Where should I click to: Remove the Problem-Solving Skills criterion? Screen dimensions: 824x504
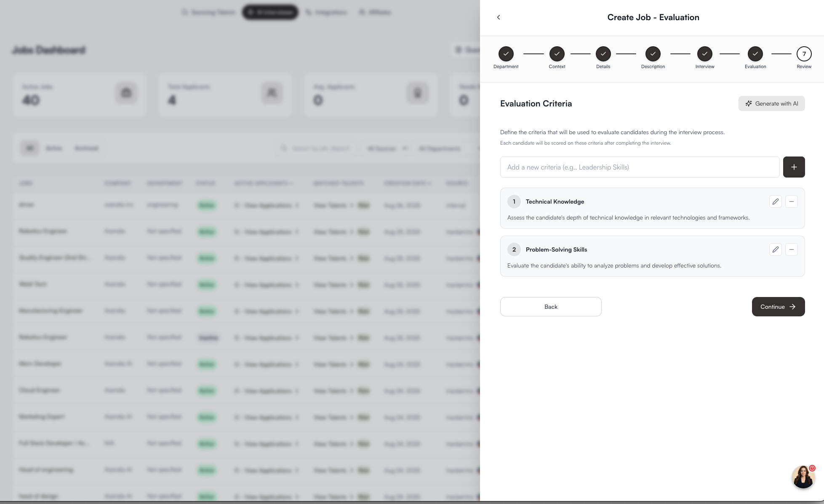click(x=791, y=249)
